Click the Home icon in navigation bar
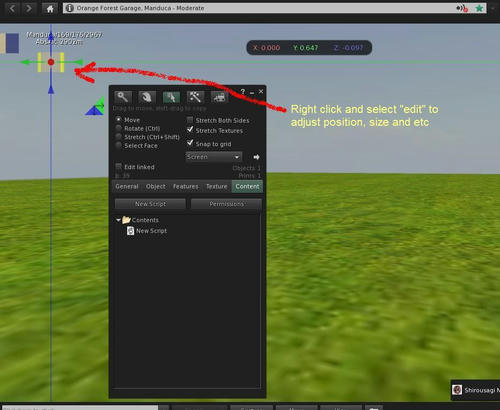 (x=50, y=9)
